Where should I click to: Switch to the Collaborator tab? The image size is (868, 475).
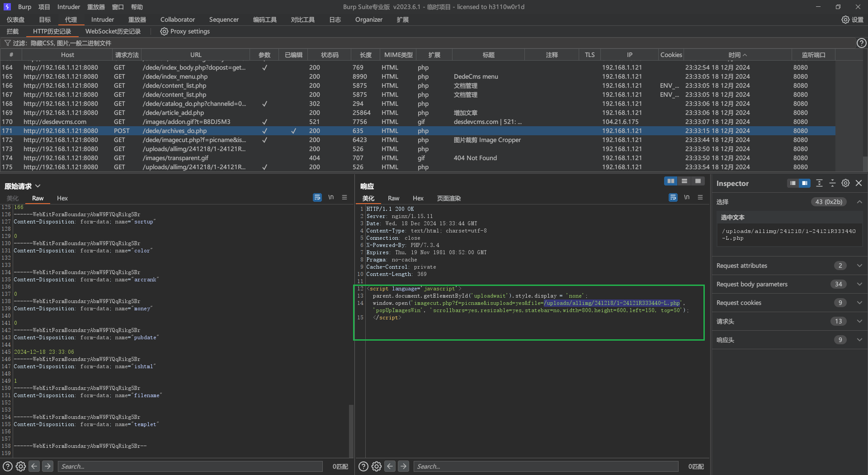click(178, 19)
